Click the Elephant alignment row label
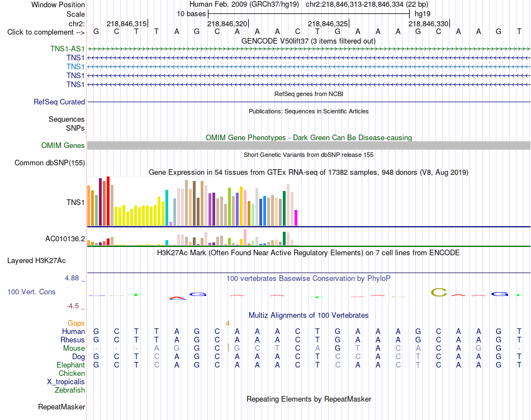This screenshot has width=531, height=420. click(70, 365)
